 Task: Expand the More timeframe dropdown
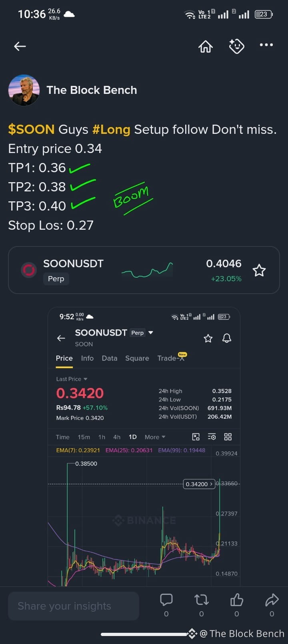[155, 437]
